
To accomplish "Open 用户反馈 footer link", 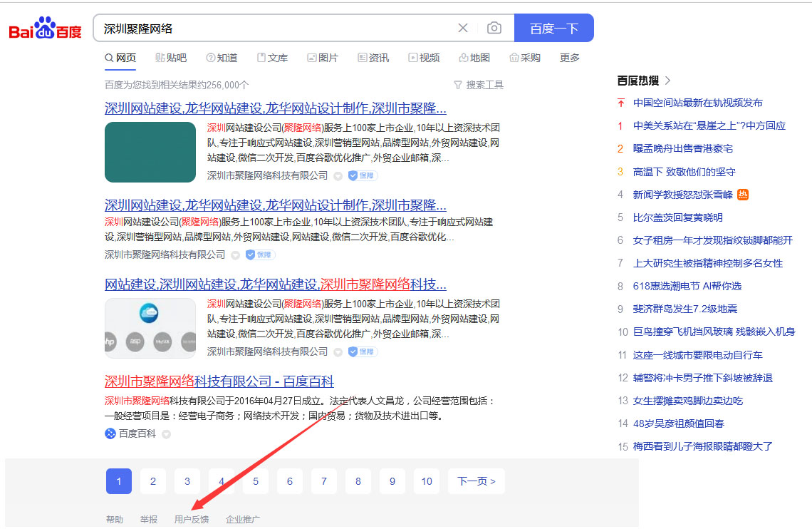I will [192, 520].
